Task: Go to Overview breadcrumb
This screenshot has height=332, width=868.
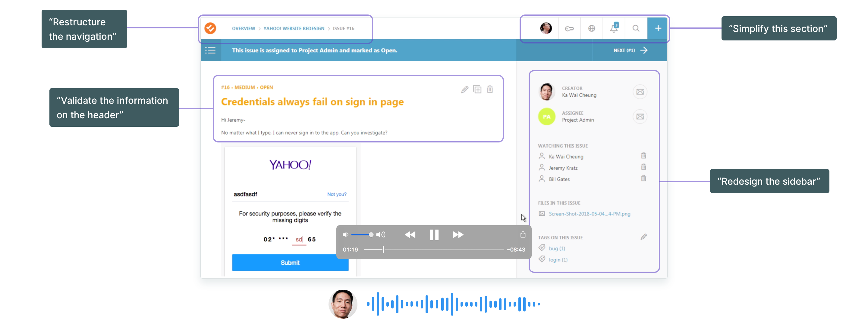Action: tap(243, 29)
